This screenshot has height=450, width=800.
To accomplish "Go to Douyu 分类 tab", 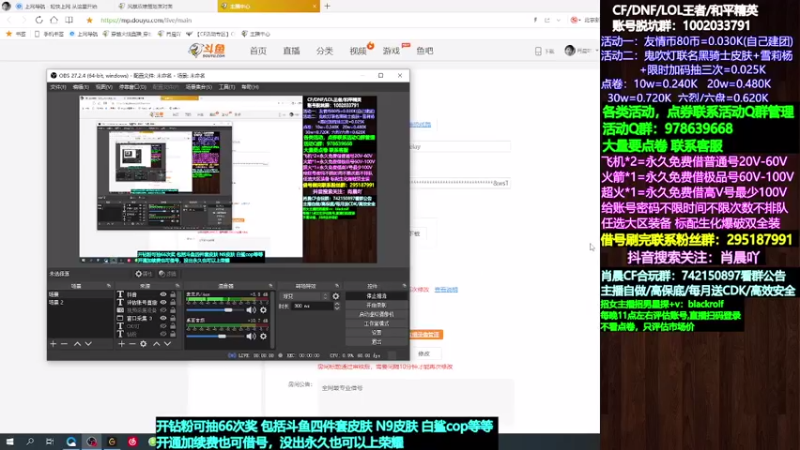I will click(324, 51).
